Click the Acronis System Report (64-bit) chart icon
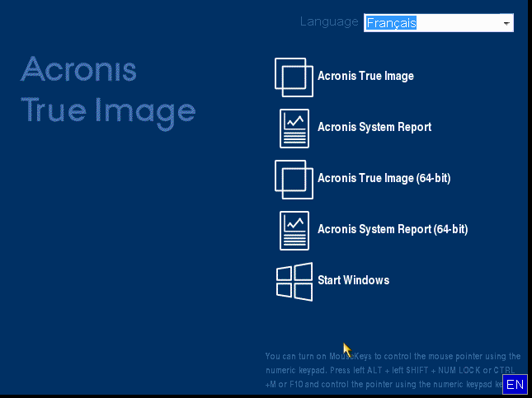The image size is (532, 398). click(294, 231)
